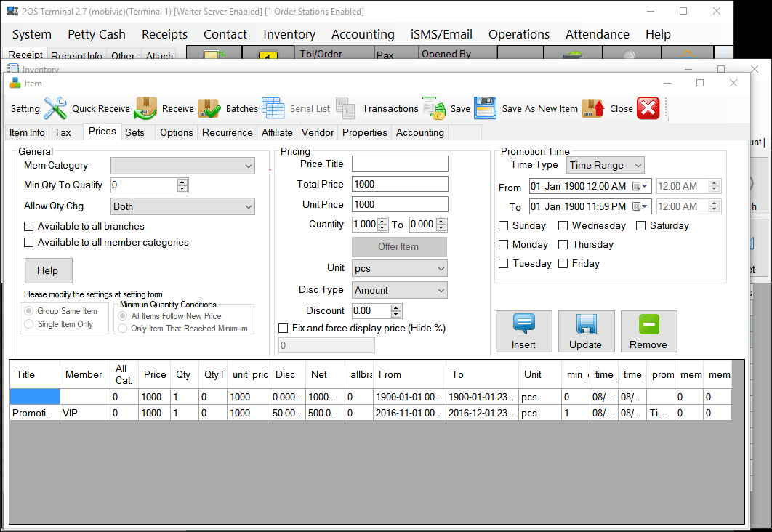Click the Insert speech bubble button

(x=523, y=331)
